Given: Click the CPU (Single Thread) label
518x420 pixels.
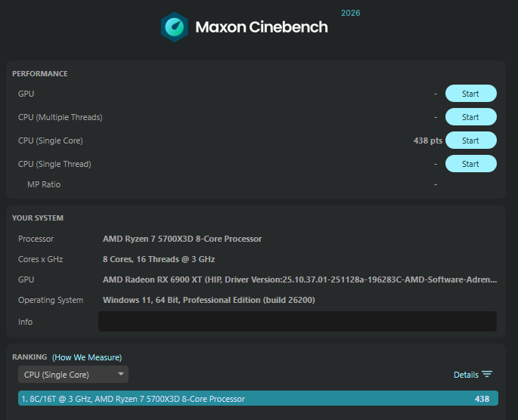Looking at the screenshot, I should (54, 165).
